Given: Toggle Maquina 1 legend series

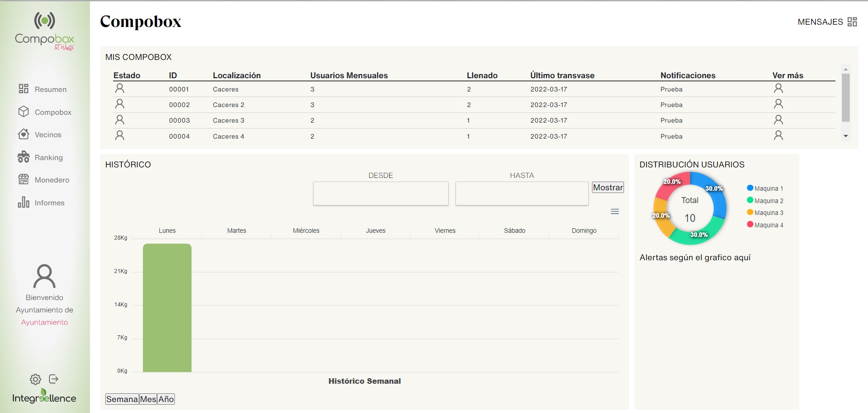Looking at the screenshot, I should click(x=765, y=188).
